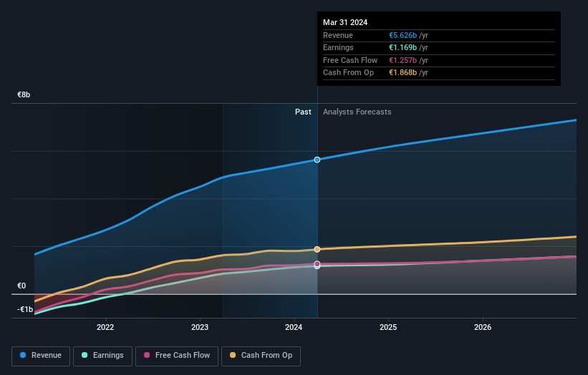This screenshot has height=375, width=588.
Task: Select the 2026 x-axis label
Action: click(x=483, y=328)
